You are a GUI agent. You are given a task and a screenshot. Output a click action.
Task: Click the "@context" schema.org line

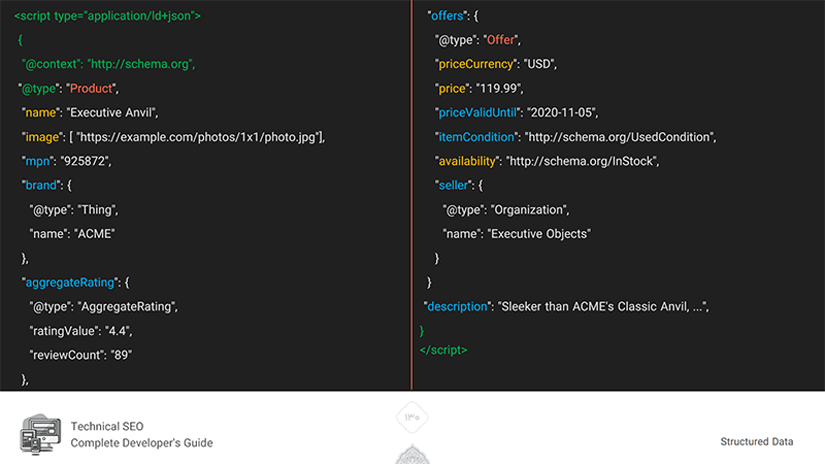[x=108, y=64]
